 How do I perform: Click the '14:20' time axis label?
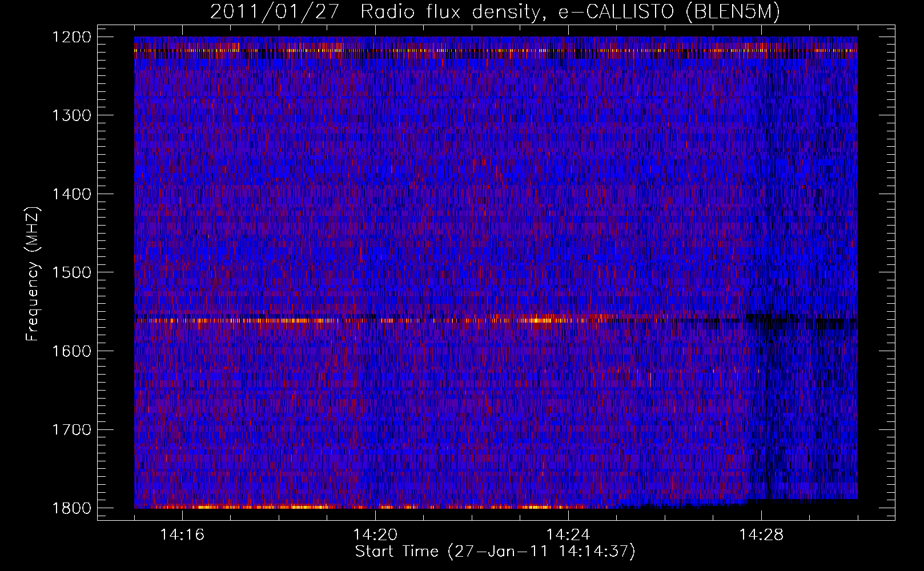pos(375,535)
